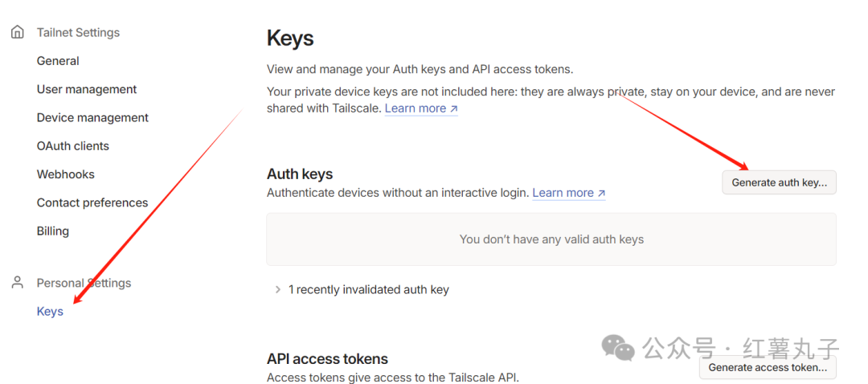Go to Device management settings
This screenshot has width=868, height=384.
tap(92, 117)
